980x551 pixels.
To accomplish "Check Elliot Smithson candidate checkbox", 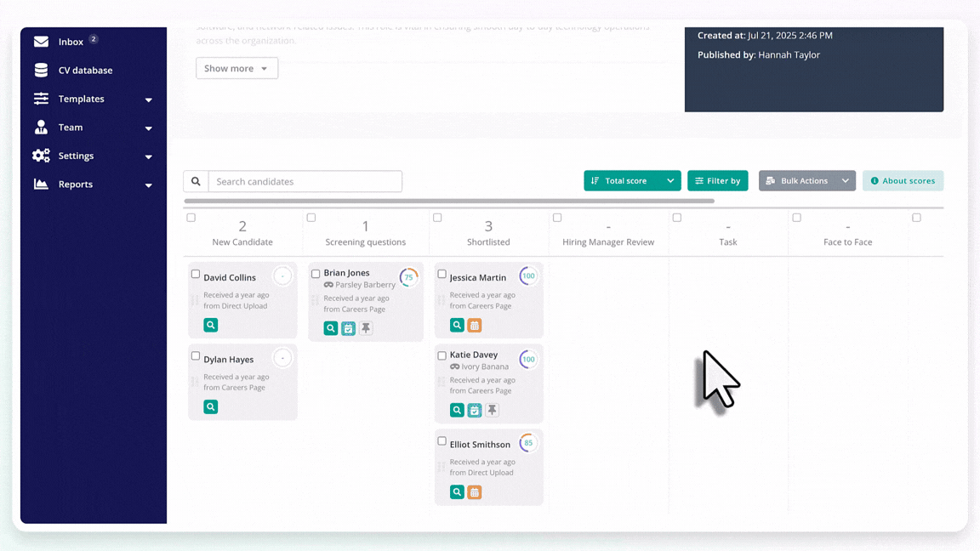I will pos(442,441).
